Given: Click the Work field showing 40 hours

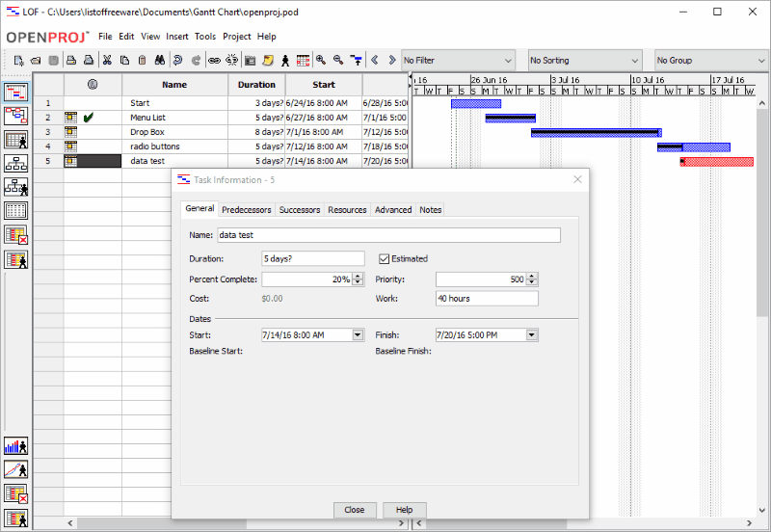Looking at the screenshot, I should click(487, 299).
